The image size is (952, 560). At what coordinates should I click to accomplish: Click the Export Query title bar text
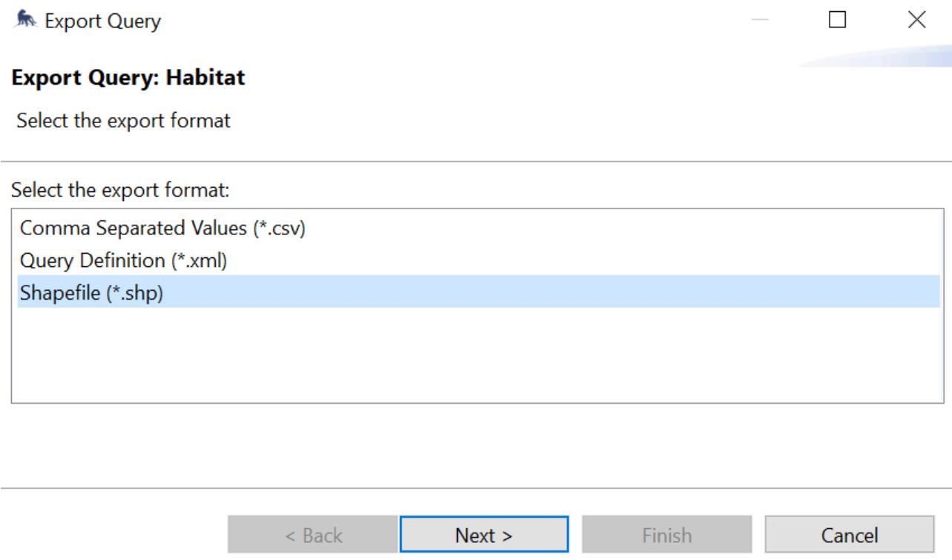102,22
